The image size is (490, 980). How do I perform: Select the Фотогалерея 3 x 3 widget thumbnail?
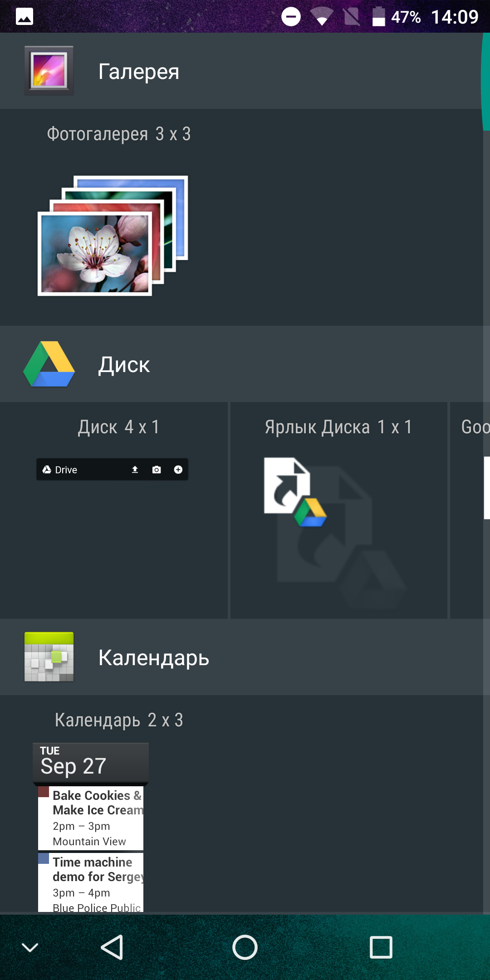coord(113,235)
